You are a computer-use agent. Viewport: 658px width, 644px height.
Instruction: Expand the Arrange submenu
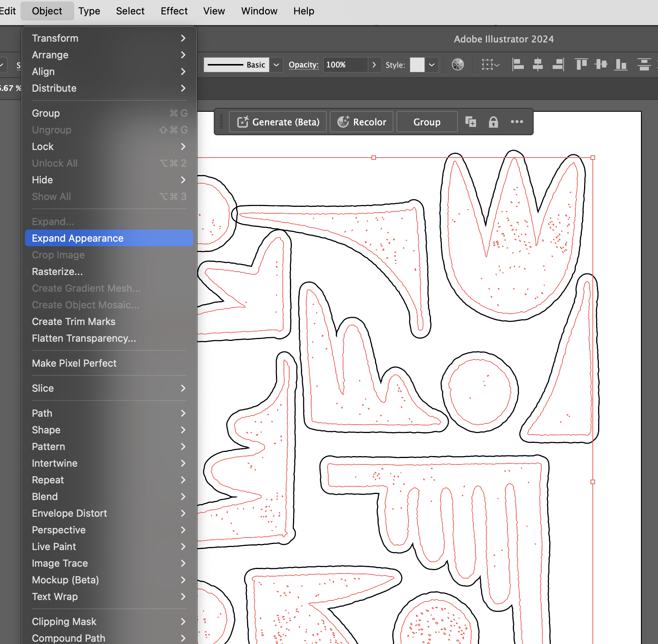[x=109, y=55]
